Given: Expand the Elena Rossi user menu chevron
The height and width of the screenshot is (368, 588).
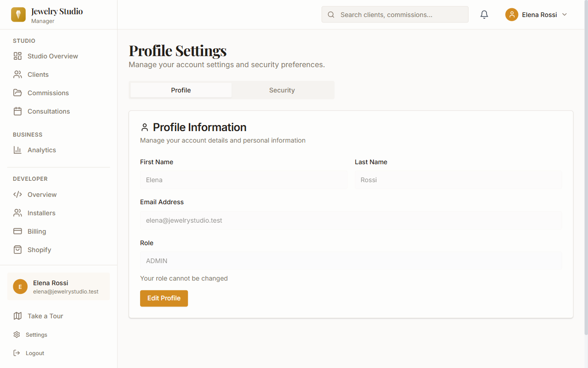Looking at the screenshot, I should pyautogui.click(x=565, y=15).
